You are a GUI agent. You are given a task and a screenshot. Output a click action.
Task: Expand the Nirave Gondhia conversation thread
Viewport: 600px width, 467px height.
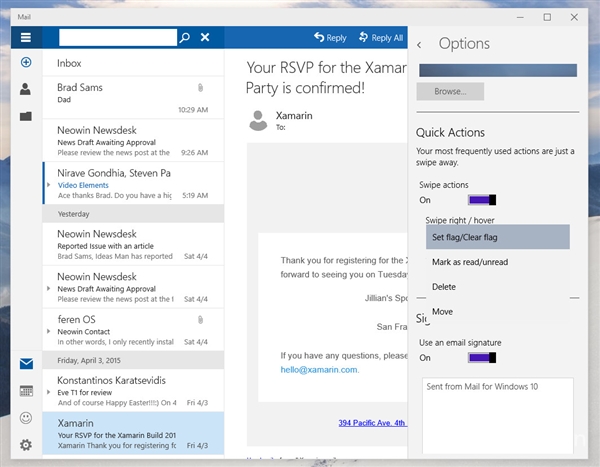pyautogui.click(x=50, y=185)
